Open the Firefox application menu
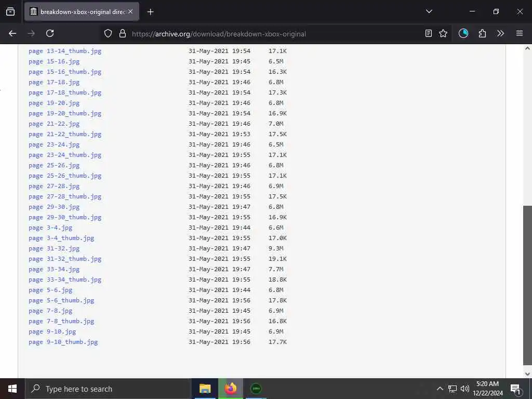The image size is (532, 399). click(x=519, y=33)
